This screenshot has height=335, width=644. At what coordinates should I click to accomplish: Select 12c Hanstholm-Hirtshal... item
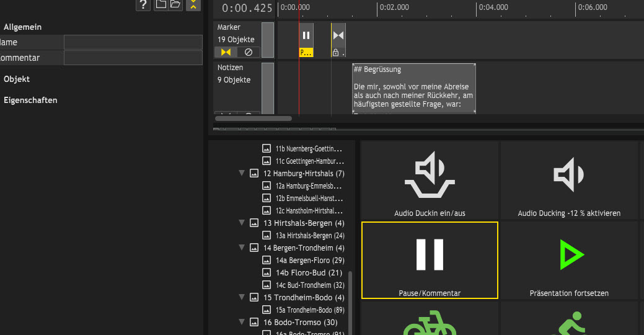tap(309, 211)
